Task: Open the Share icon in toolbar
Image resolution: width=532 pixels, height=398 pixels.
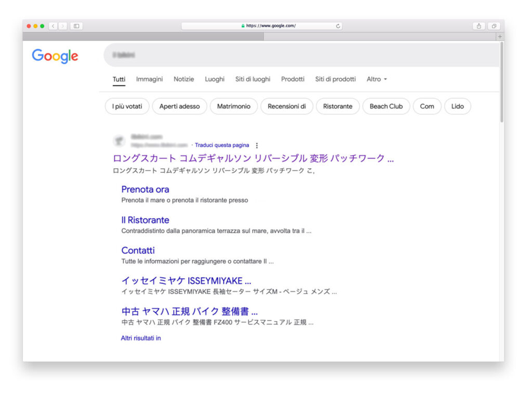Action: 478,26
